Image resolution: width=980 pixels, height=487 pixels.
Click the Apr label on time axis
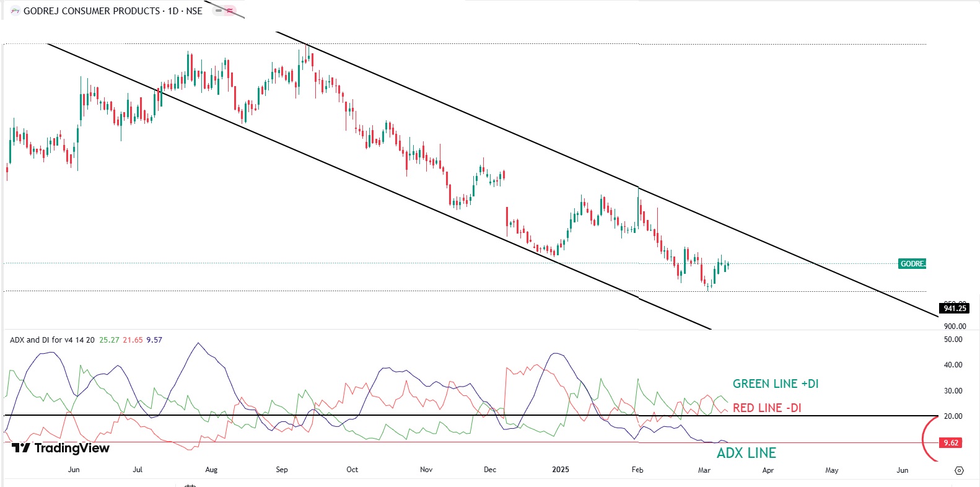pos(768,470)
